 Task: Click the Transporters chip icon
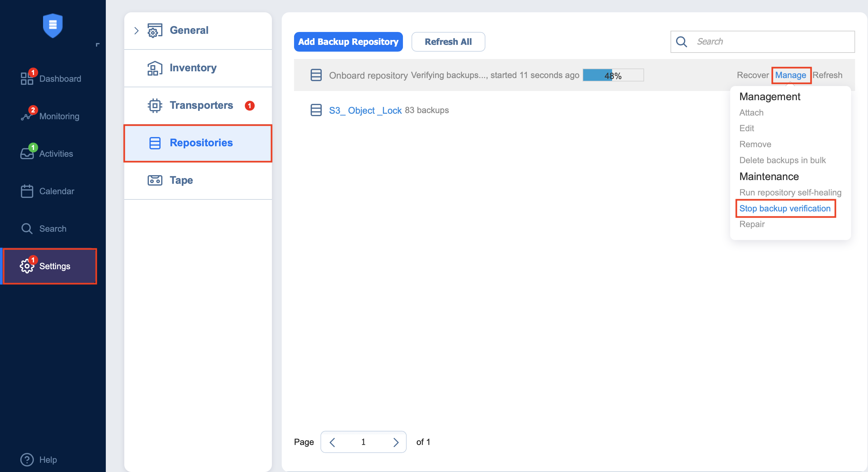point(155,105)
